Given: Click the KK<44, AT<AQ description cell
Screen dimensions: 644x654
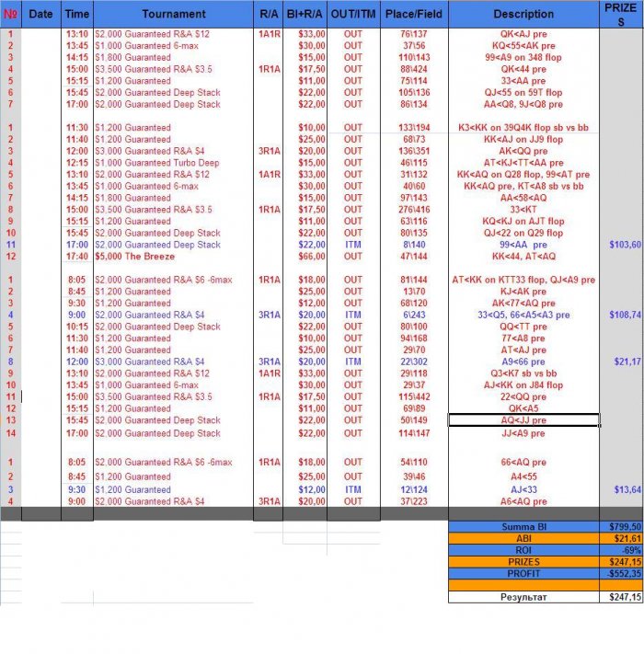Looking at the screenshot, I should [523, 257].
